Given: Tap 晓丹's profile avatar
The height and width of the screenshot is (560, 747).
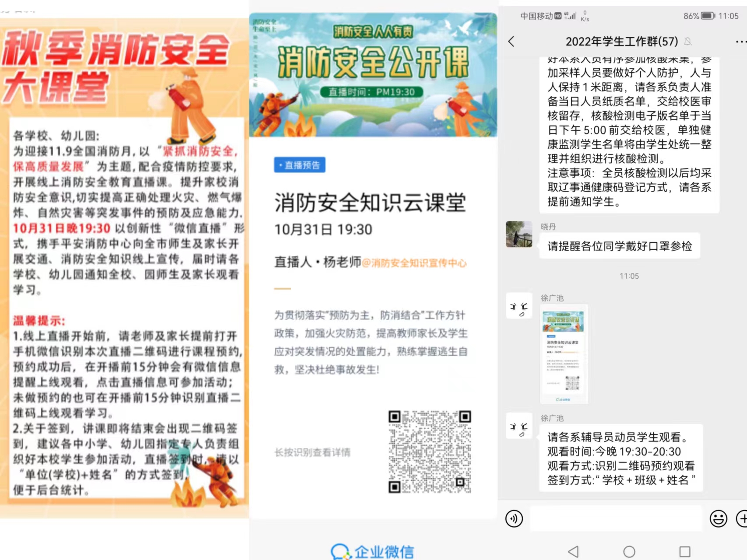Looking at the screenshot, I should click(519, 234).
